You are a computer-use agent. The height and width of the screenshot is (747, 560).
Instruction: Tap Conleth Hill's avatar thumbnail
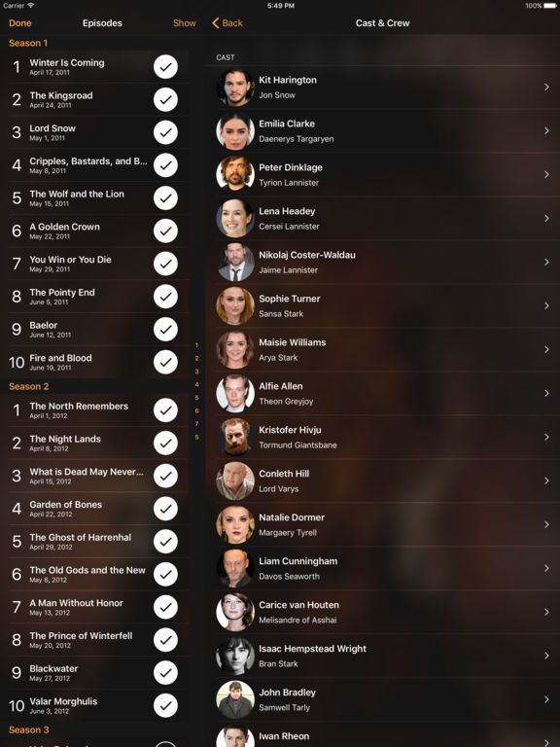pyautogui.click(x=235, y=480)
